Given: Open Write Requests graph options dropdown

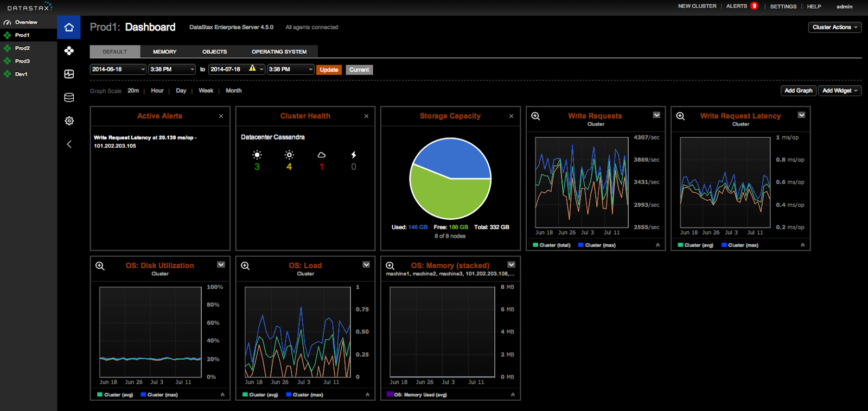Looking at the screenshot, I should point(656,115).
